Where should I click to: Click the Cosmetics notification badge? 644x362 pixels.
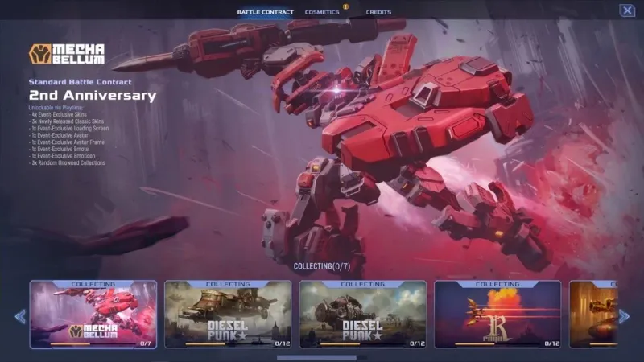click(x=346, y=6)
